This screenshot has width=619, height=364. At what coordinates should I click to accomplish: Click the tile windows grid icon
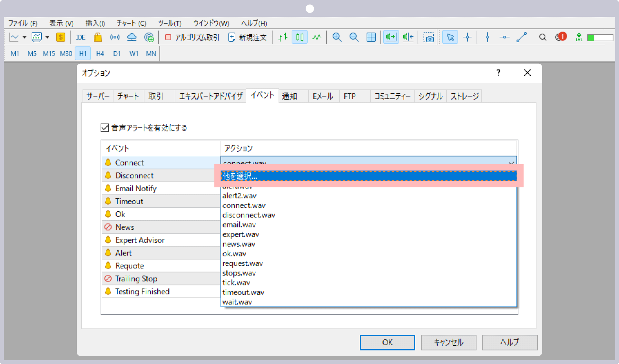(x=371, y=37)
